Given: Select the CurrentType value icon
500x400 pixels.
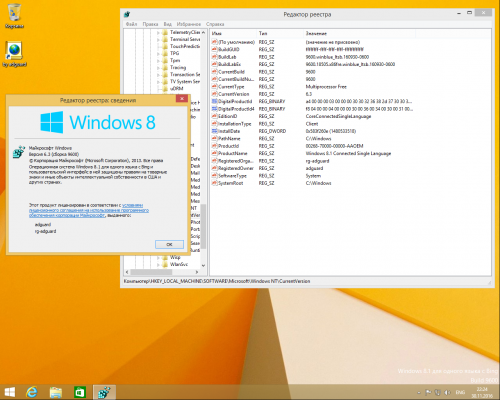Looking at the screenshot, I should pos(215,86).
